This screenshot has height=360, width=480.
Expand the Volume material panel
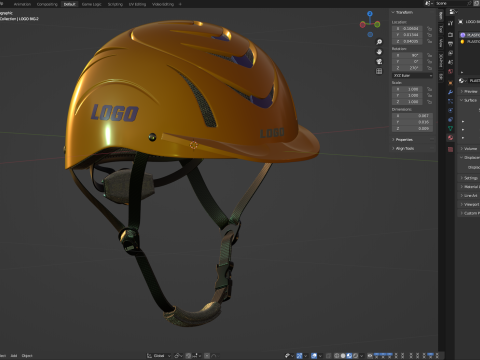coord(470,149)
